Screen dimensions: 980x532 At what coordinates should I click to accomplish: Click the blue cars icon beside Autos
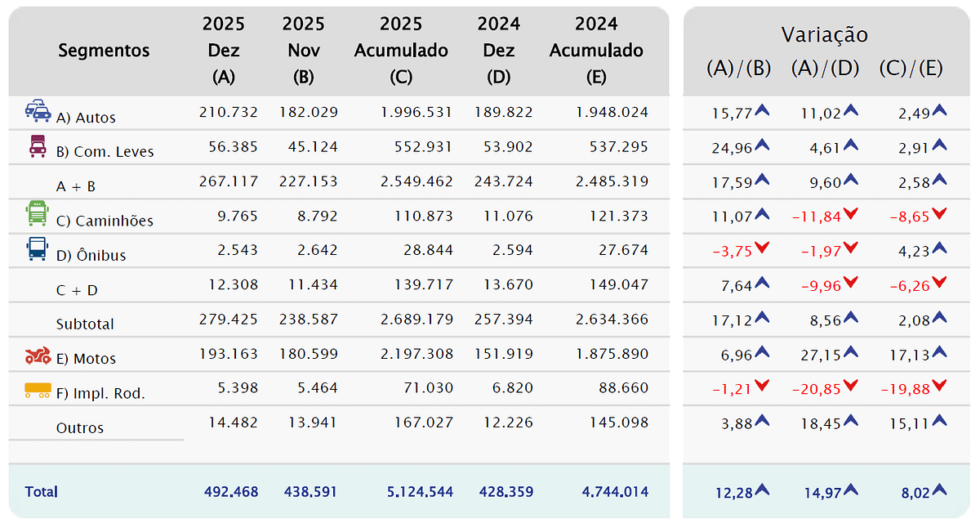tap(38, 111)
